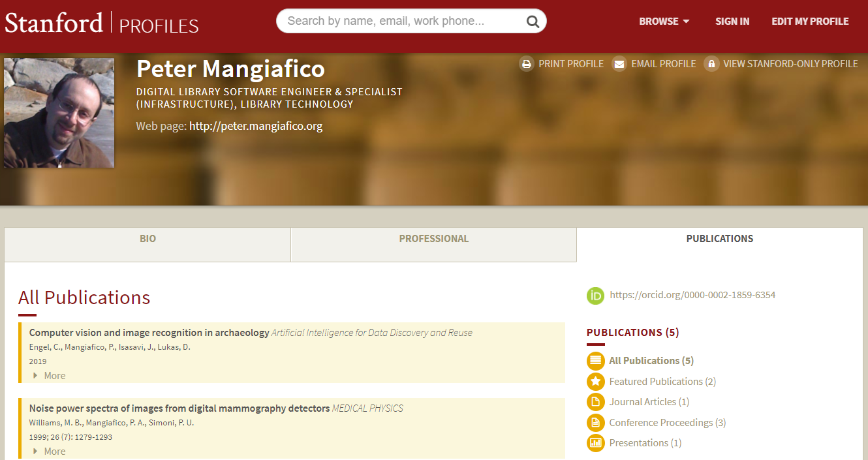Click the Featured Publications star icon
This screenshot has height=460, width=868.
(595, 382)
